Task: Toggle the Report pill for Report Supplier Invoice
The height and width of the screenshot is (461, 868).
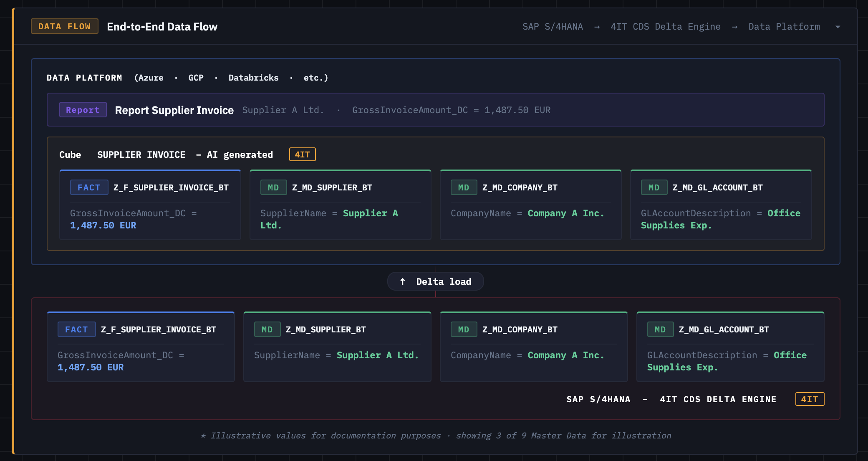Action: click(83, 109)
